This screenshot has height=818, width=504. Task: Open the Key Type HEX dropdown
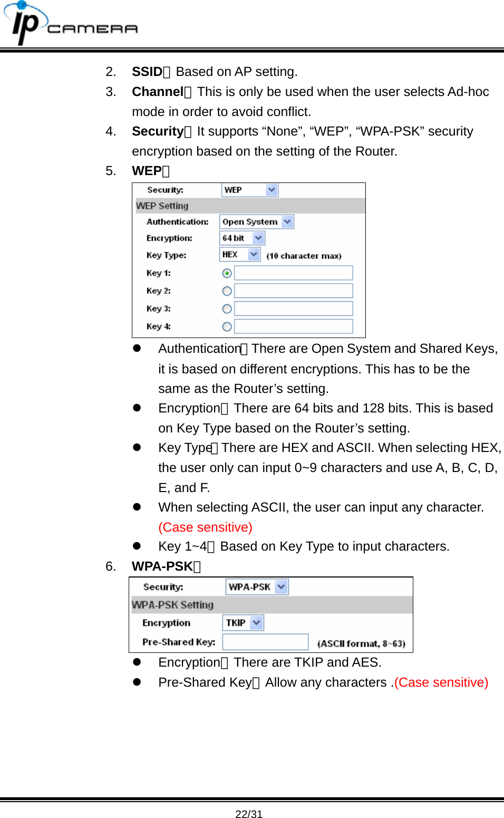[x=240, y=254]
